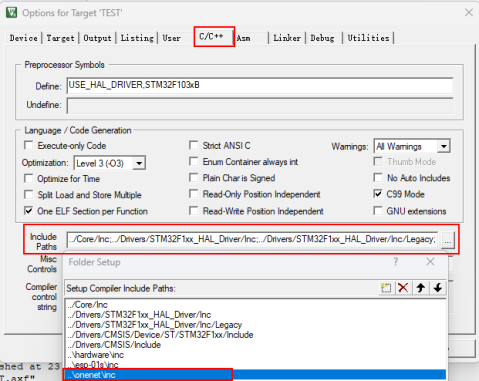Select the ..\esp-01s\inc path entry

click(x=255, y=364)
